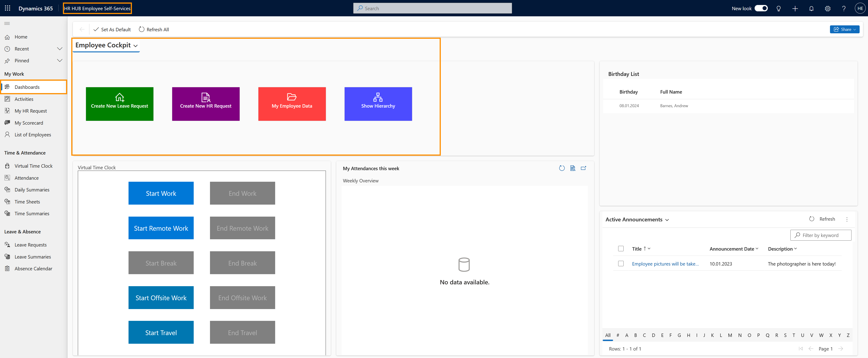Refresh the Active Announcements list
This screenshot has height=358, width=868.
822,219
